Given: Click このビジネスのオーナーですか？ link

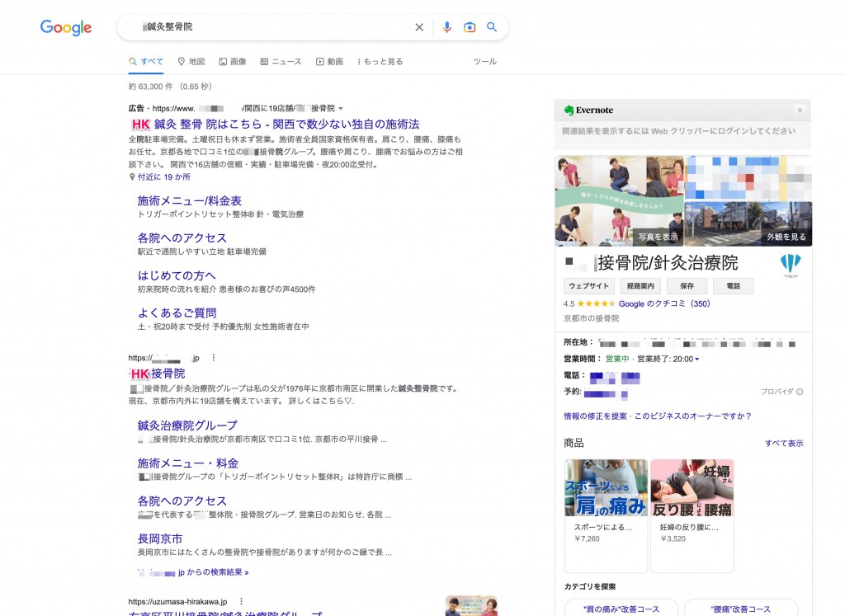Looking at the screenshot, I should [x=692, y=416].
